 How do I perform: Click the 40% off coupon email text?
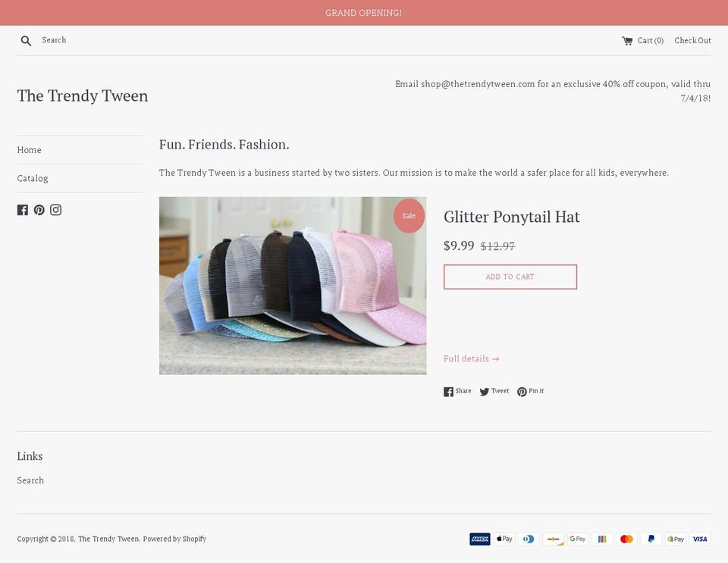point(553,92)
